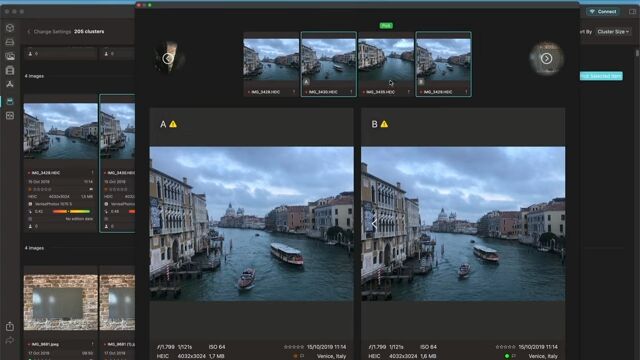
Task: Select filmstrip thumbnail labeled B
Action: tap(443, 64)
